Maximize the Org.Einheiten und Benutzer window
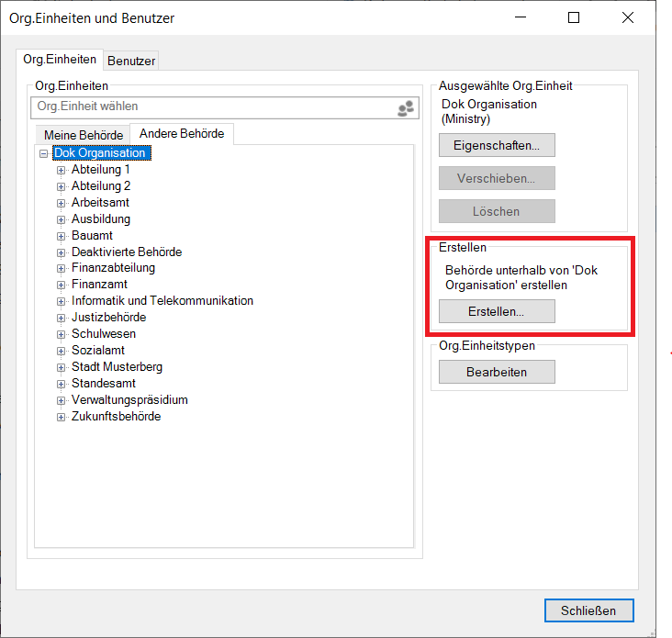Viewport: 672px width, 638px height. [x=574, y=18]
